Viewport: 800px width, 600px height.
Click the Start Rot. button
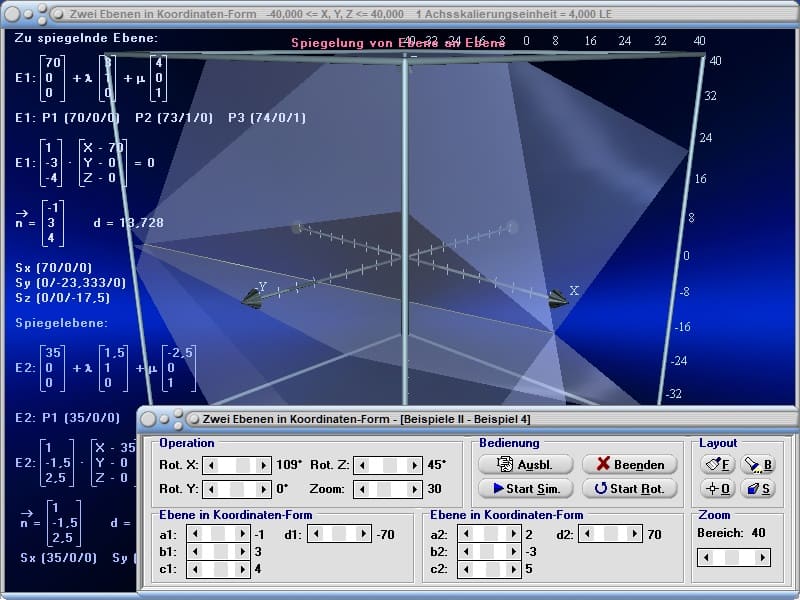point(630,488)
